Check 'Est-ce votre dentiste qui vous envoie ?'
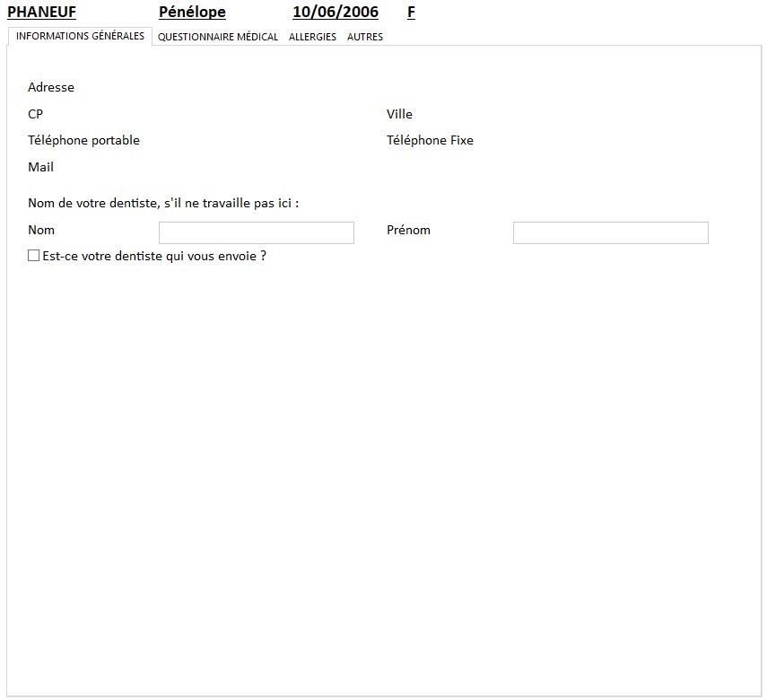The image size is (767, 700). pyautogui.click(x=35, y=256)
